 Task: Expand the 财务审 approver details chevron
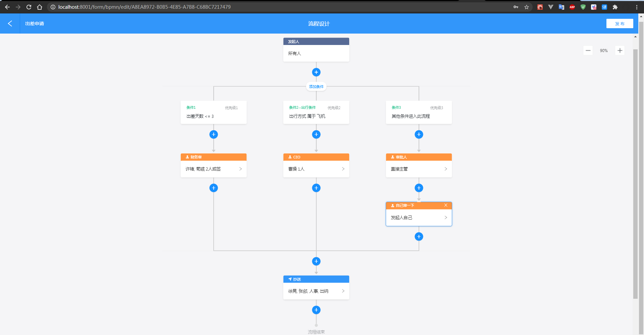(240, 169)
